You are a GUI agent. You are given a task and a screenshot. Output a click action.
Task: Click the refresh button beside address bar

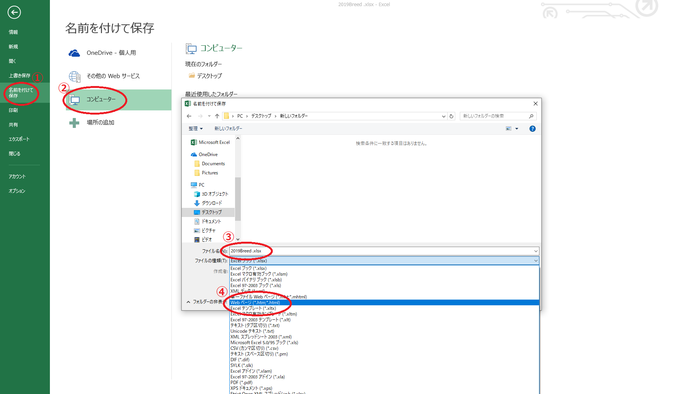451,116
